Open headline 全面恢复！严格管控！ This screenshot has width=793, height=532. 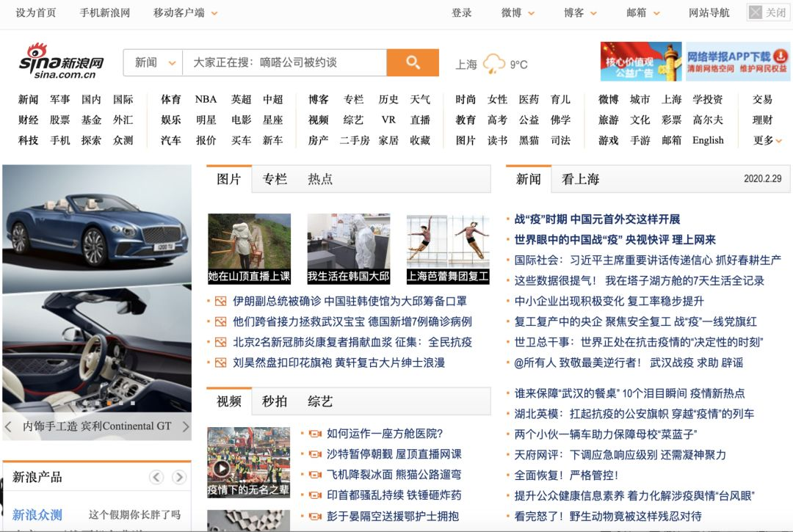coord(566,475)
